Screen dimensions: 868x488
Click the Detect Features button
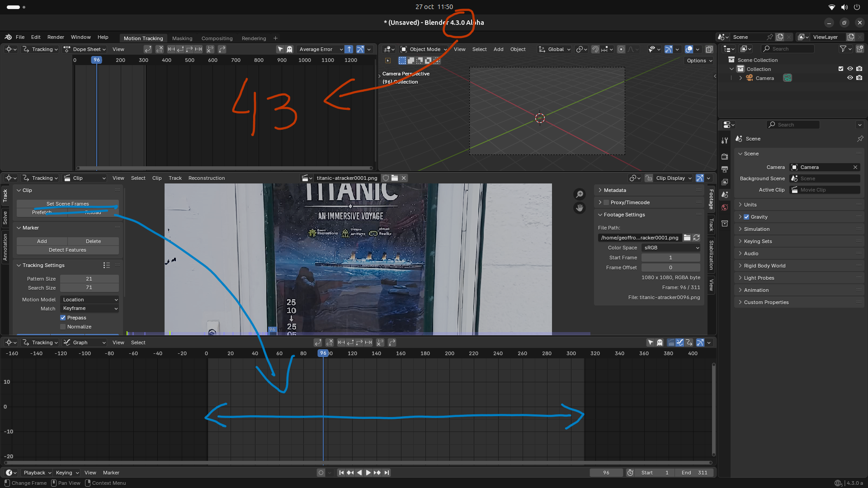(68, 250)
